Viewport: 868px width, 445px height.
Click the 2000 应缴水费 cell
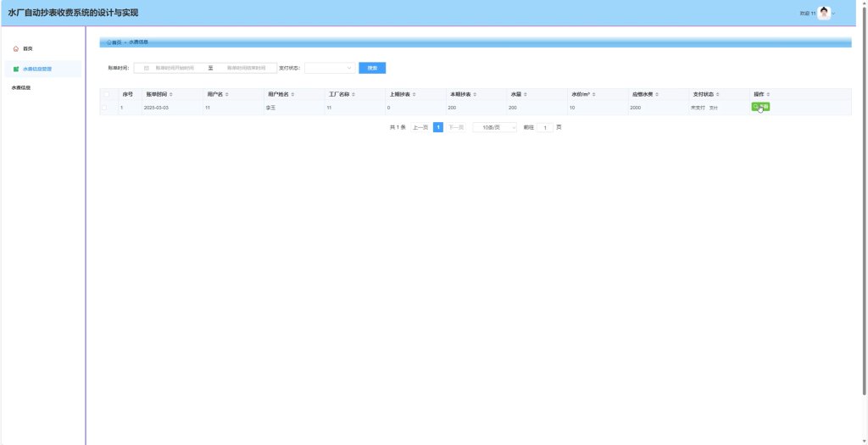click(x=636, y=108)
